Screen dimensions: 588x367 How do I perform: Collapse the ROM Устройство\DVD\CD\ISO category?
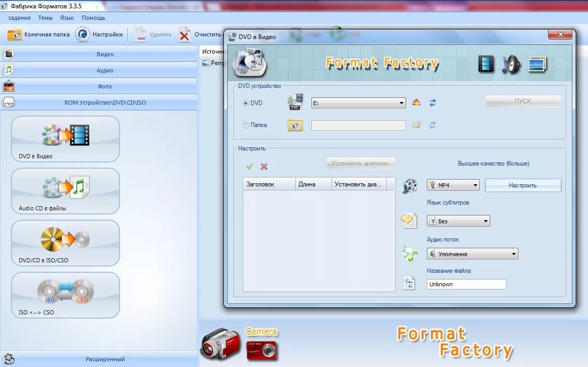pos(99,103)
